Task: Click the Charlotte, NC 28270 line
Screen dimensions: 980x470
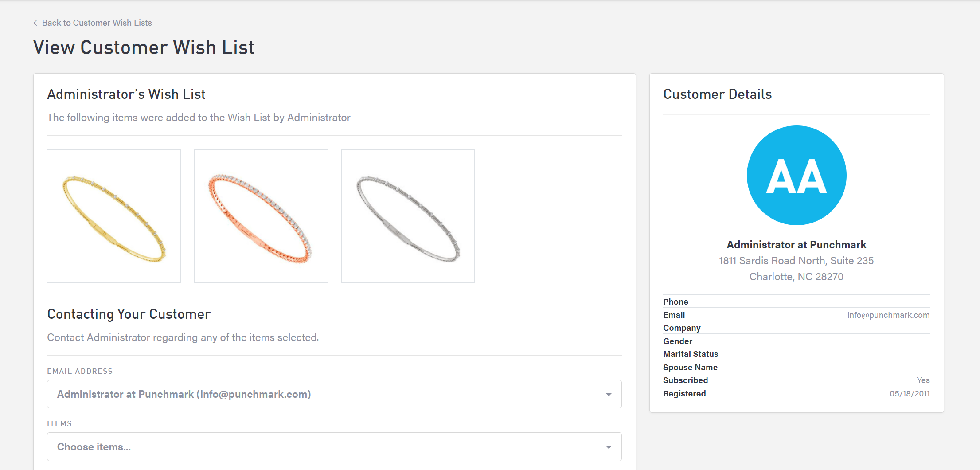Action: coord(796,277)
